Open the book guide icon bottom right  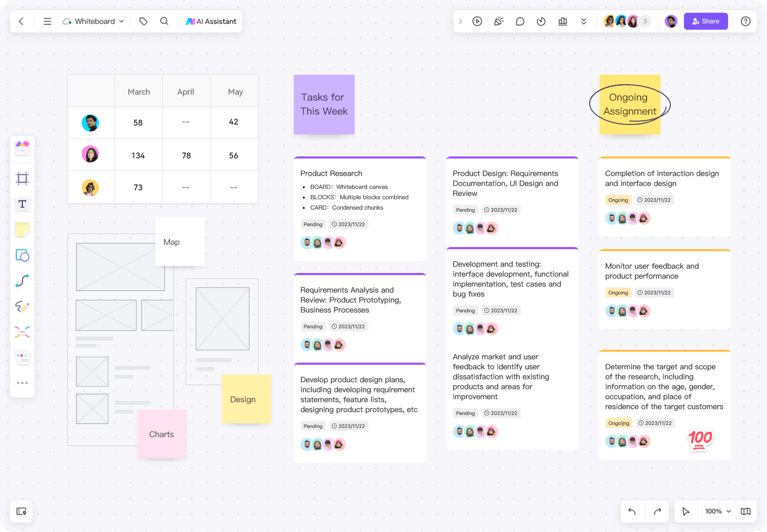[x=746, y=512]
